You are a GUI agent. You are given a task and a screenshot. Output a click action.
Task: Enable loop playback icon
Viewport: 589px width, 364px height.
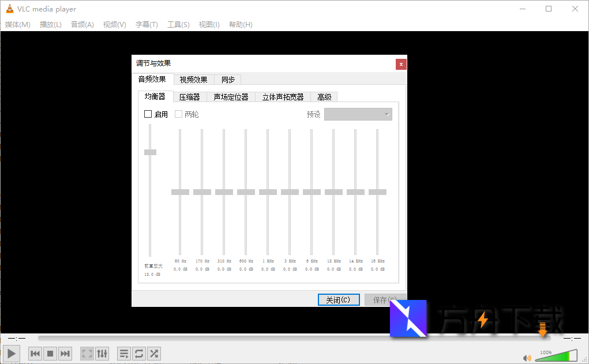pos(138,353)
